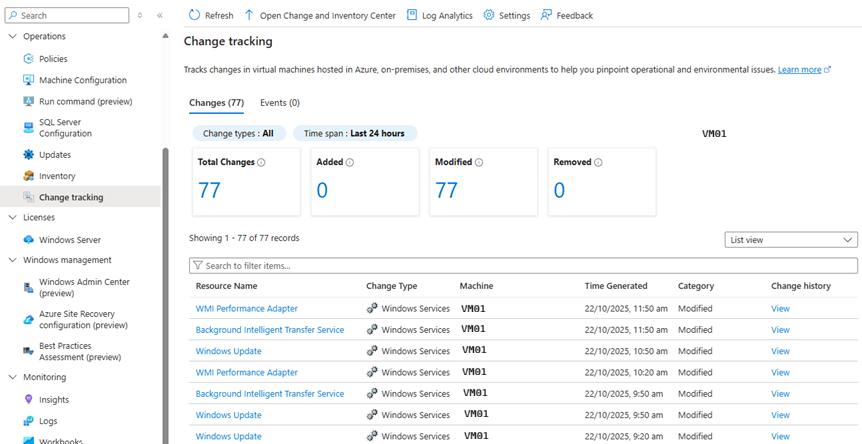Click the Added 0 count
Viewport: 862px width, 444px height.
[x=322, y=191]
